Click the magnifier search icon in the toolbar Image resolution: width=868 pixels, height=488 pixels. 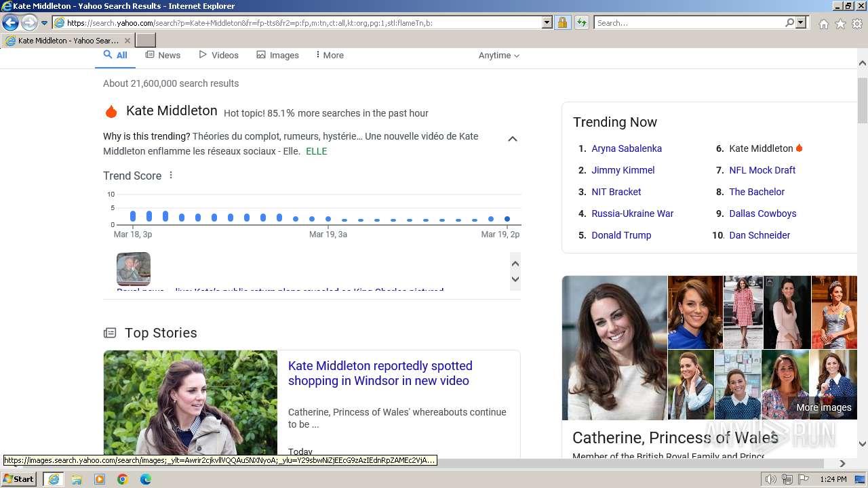tap(789, 23)
